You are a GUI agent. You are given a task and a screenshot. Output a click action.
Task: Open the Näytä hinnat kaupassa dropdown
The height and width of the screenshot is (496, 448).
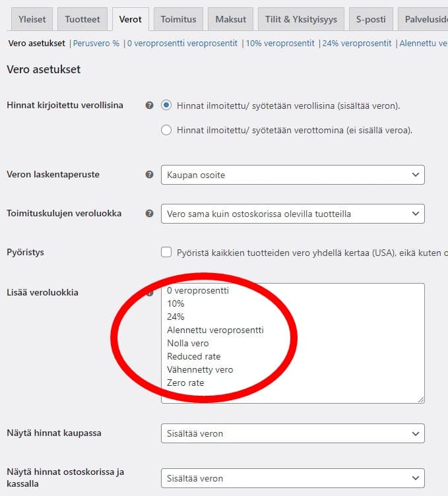pos(292,433)
